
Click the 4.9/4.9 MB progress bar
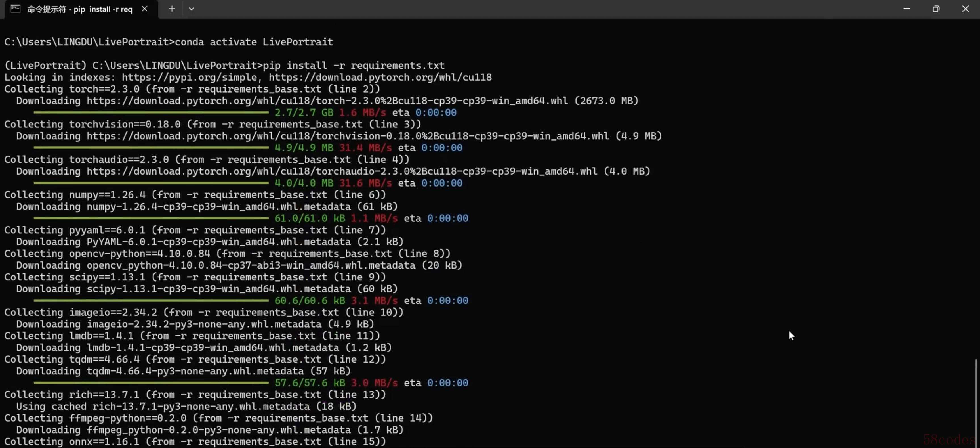point(151,148)
